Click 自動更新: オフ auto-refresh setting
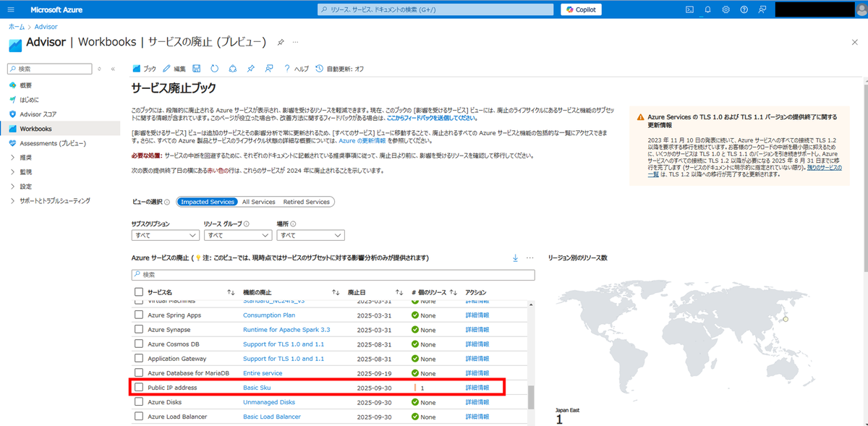The height and width of the screenshot is (426, 868). click(x=340, y=69)
